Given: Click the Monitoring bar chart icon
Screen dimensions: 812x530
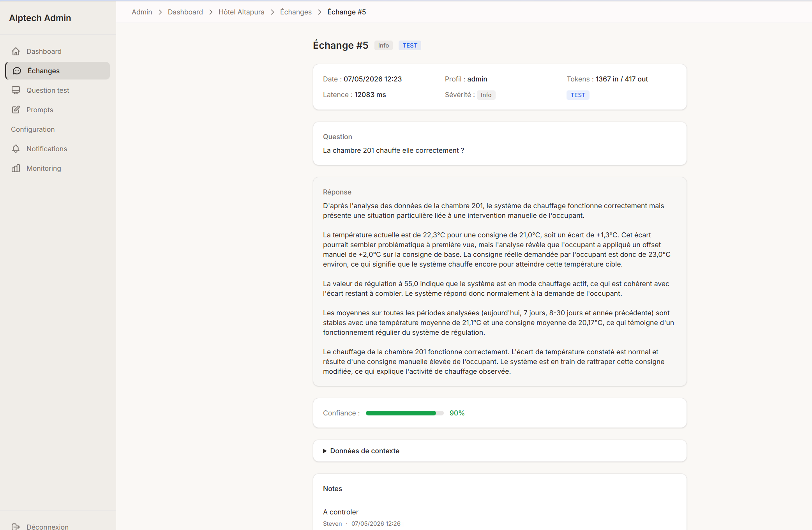Looking at the screenshot, I should (x=16, y=168).
